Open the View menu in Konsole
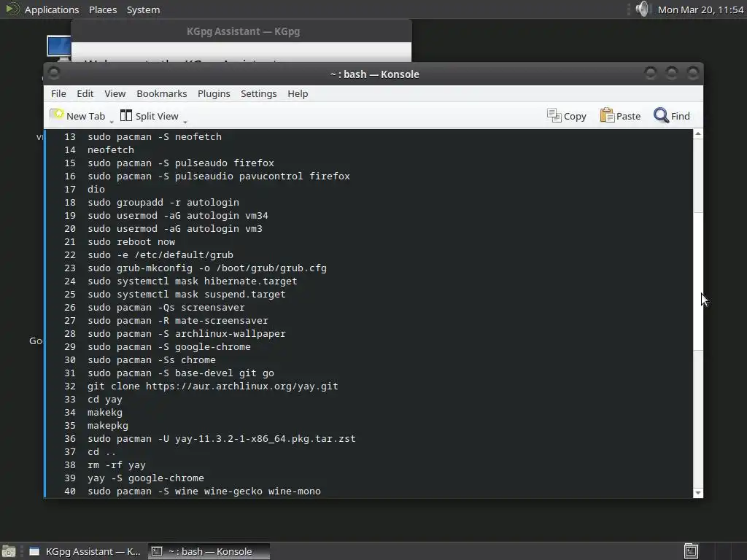Image resolution: width=747 pixels, height=560 pixels. 115,94
